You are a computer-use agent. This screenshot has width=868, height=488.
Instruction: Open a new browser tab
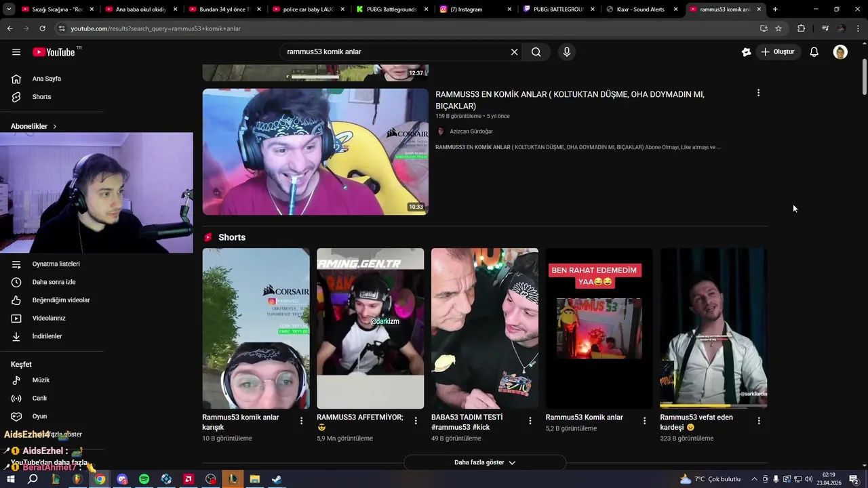click(x=775, y=9)
